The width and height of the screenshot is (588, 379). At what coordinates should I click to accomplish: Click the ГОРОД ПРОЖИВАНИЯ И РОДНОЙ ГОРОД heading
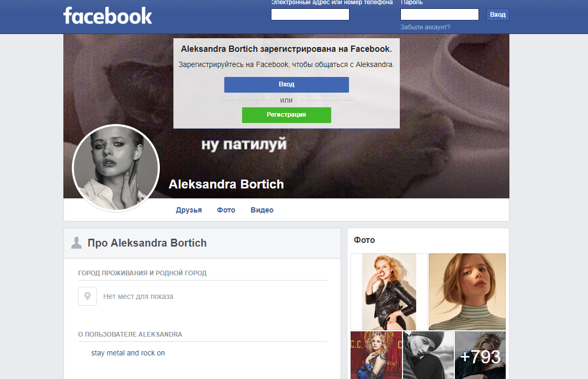(x=142, y=273)
